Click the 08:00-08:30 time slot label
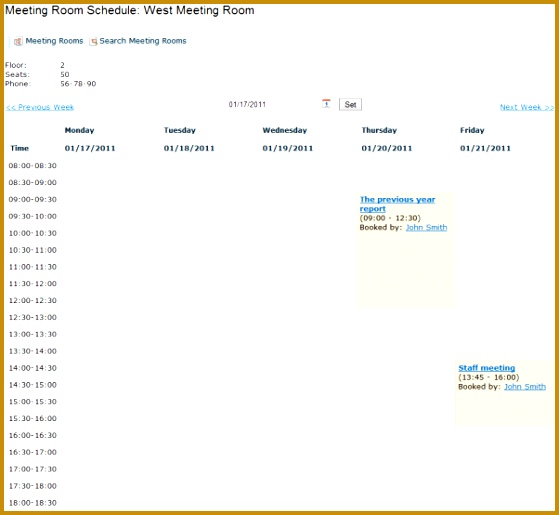 pos(32,166)
